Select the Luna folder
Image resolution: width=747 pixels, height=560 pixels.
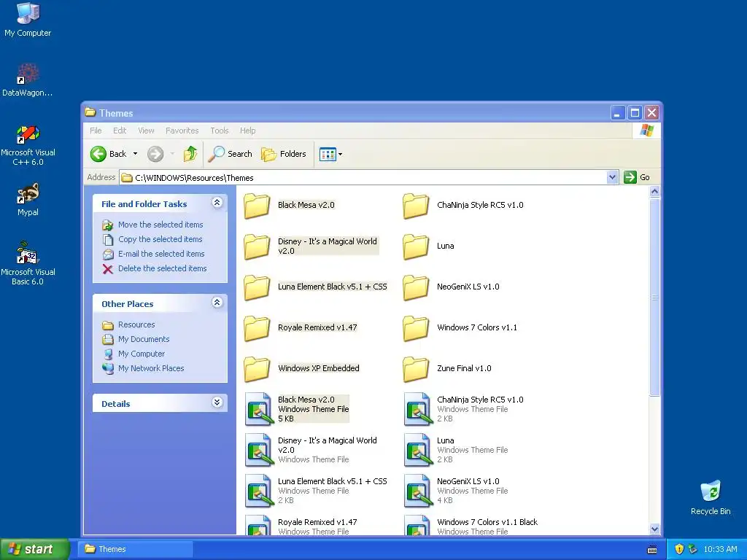point(428,246)
